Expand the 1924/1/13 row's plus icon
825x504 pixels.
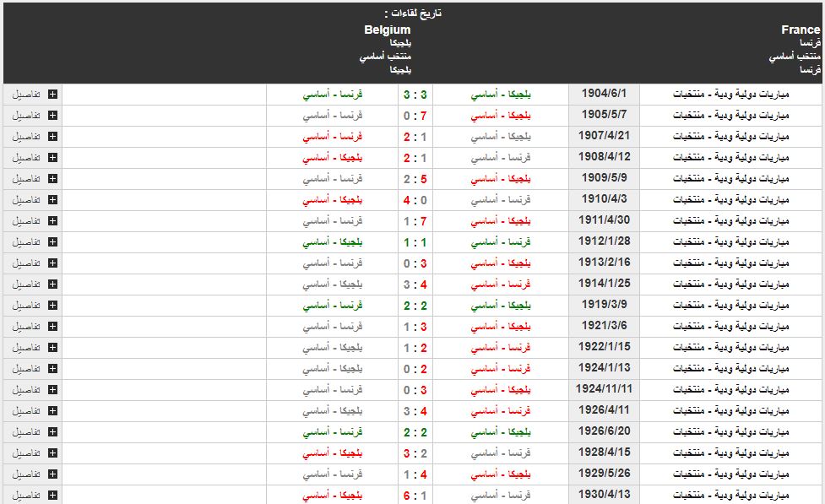[52, 369]
